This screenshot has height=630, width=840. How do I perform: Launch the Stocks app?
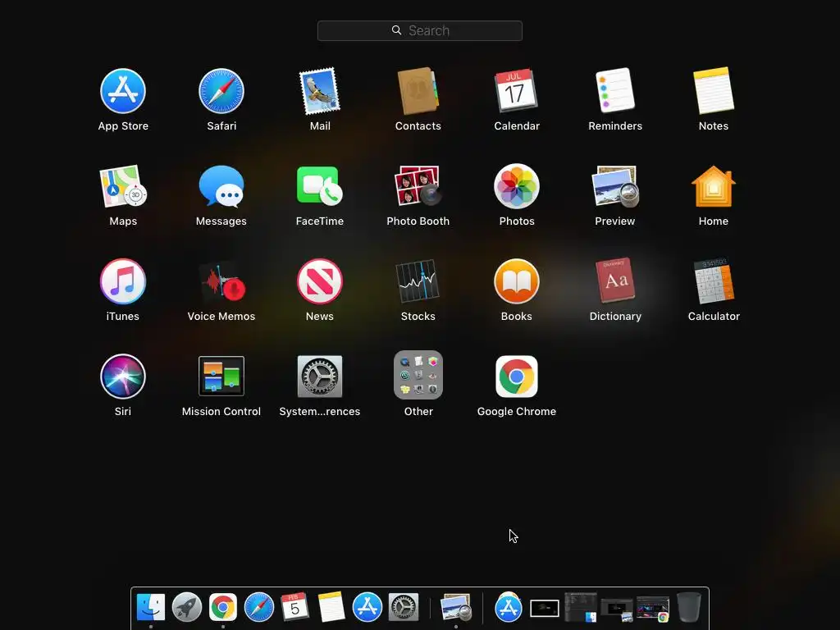coord(418,281)
